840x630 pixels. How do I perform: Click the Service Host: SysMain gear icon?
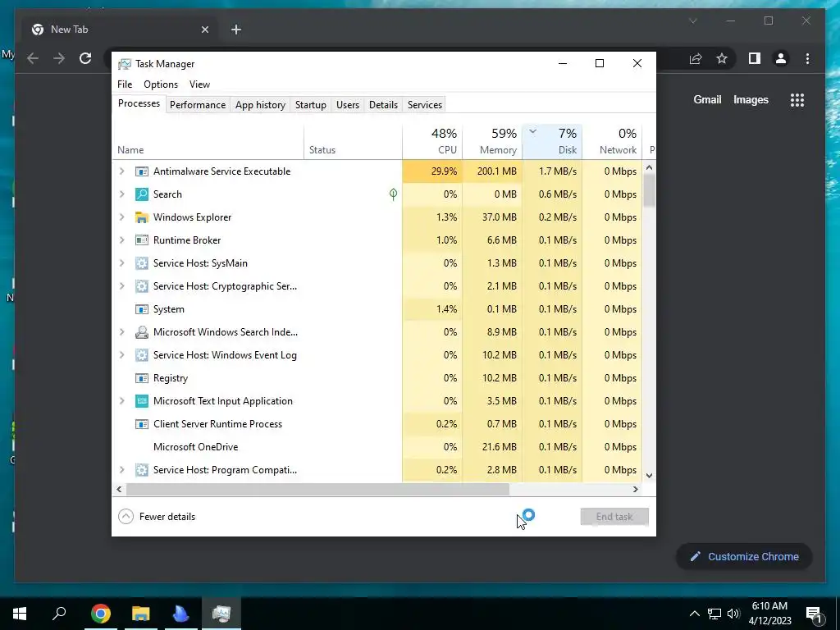tap(141, 263)
